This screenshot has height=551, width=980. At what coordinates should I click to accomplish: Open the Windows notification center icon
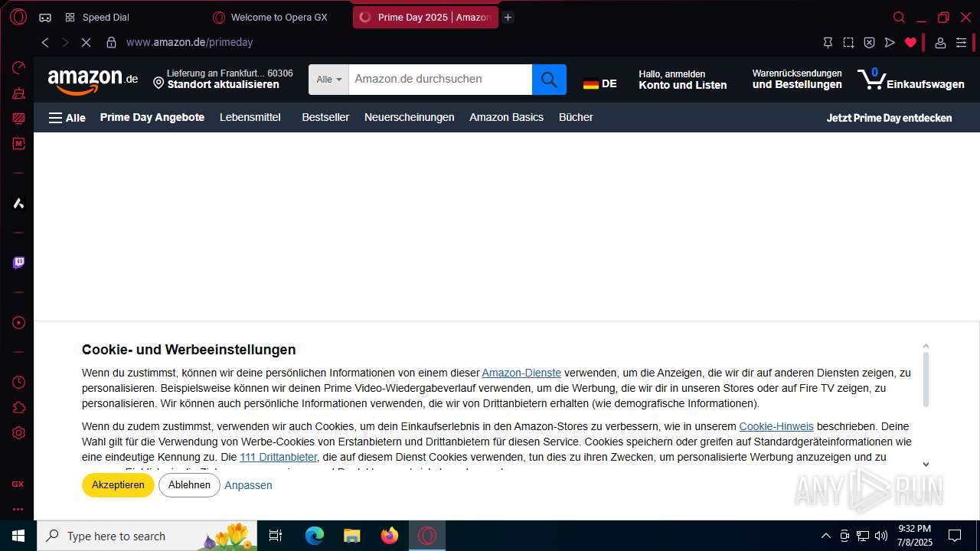[x=954, y=536]
